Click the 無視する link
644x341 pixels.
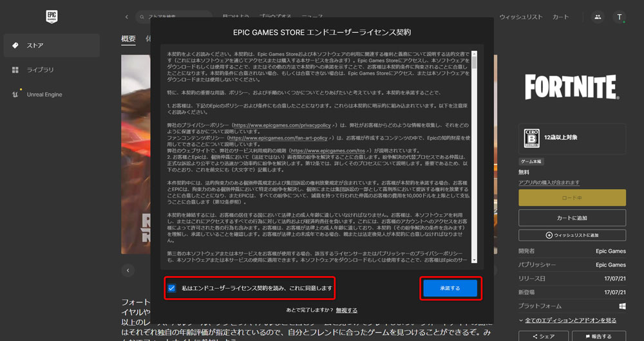pyautogui.click(x=346, y=310)
